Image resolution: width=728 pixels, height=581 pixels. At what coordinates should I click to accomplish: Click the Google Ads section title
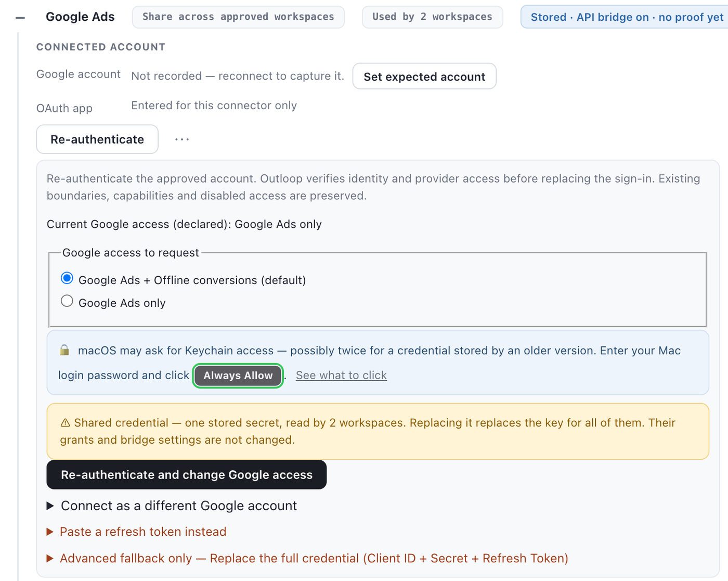[80, 17]
